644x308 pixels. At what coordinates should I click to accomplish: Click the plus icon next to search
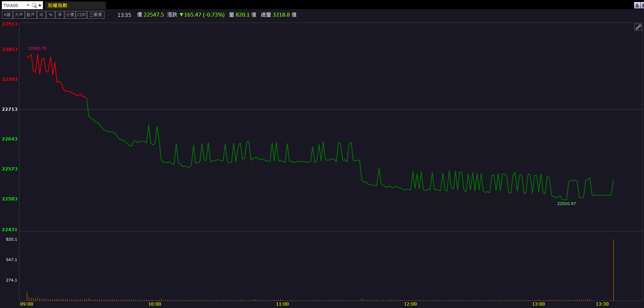40,5
